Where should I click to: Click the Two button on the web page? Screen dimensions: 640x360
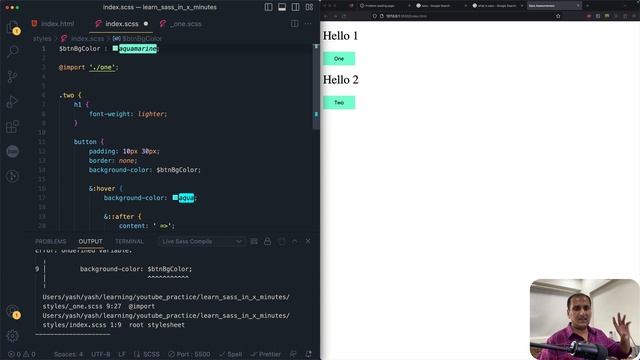[x=339, y=102]
